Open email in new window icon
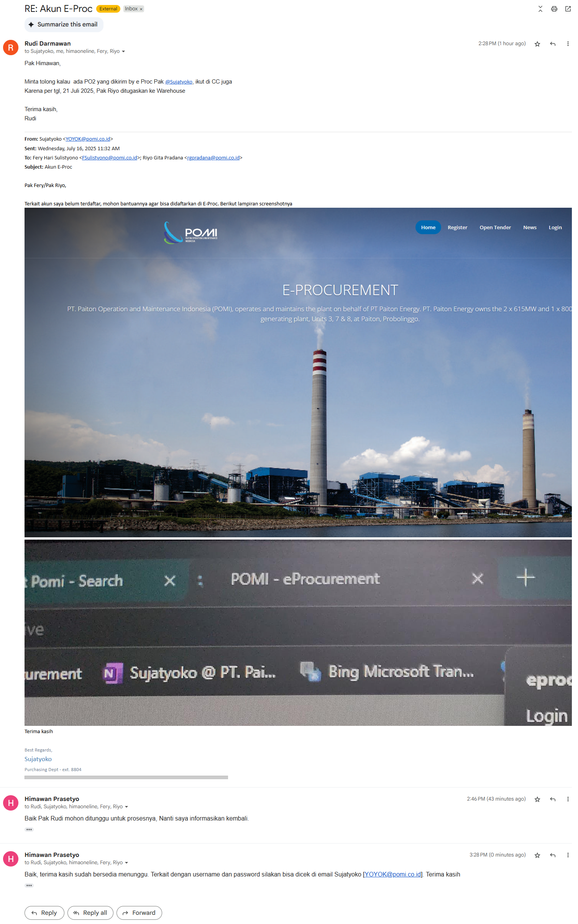 pos(568,9)
